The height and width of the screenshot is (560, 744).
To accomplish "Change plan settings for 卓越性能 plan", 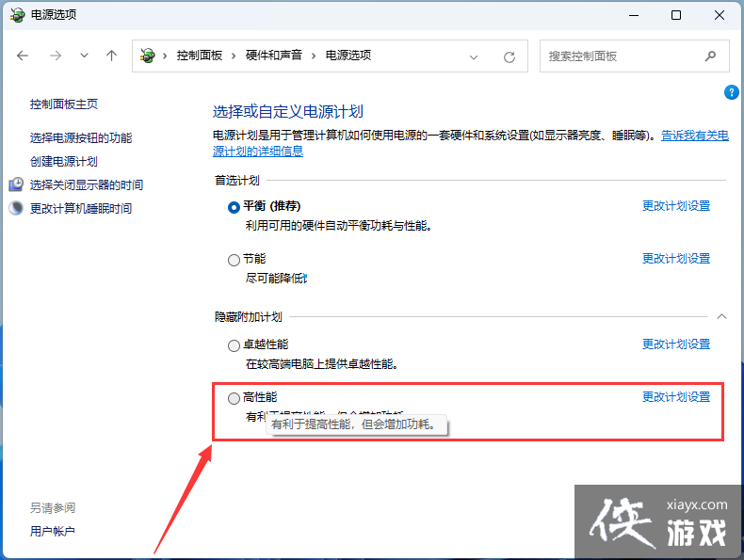I will (676, 344).
